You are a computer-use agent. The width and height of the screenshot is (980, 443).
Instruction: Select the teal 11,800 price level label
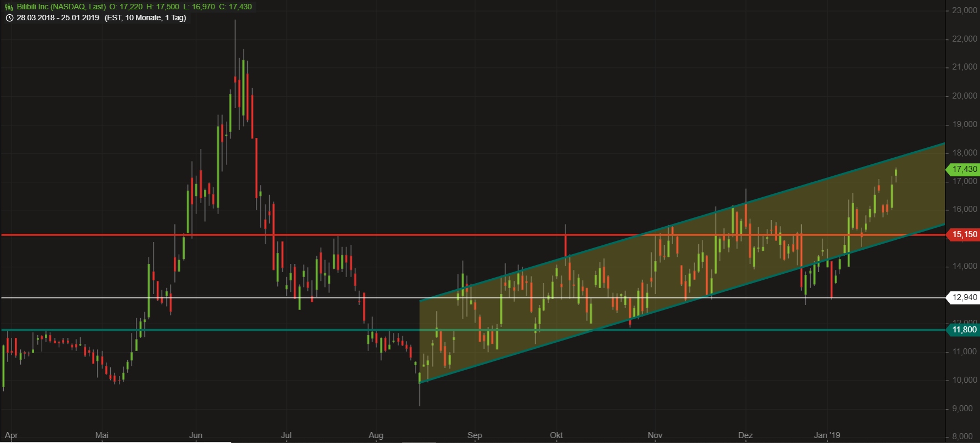tap(964, 330)
